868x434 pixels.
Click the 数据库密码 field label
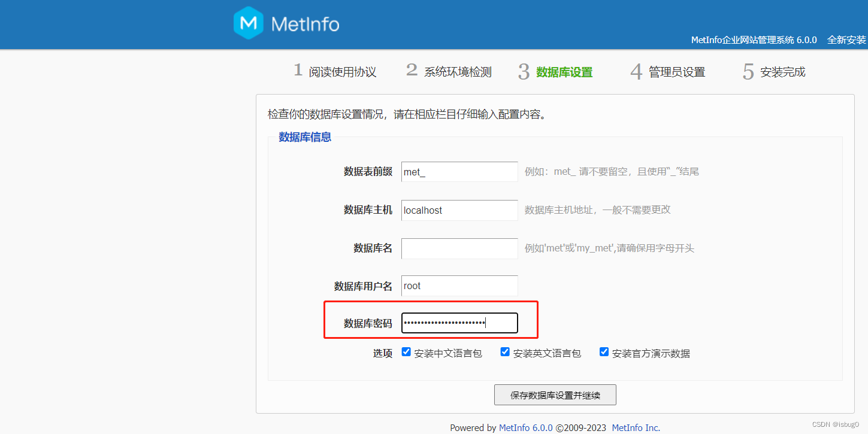(x=368, y=323)
